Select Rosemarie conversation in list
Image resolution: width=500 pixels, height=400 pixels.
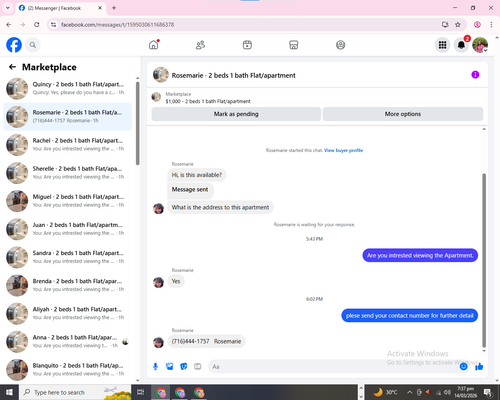pos(68,117)
